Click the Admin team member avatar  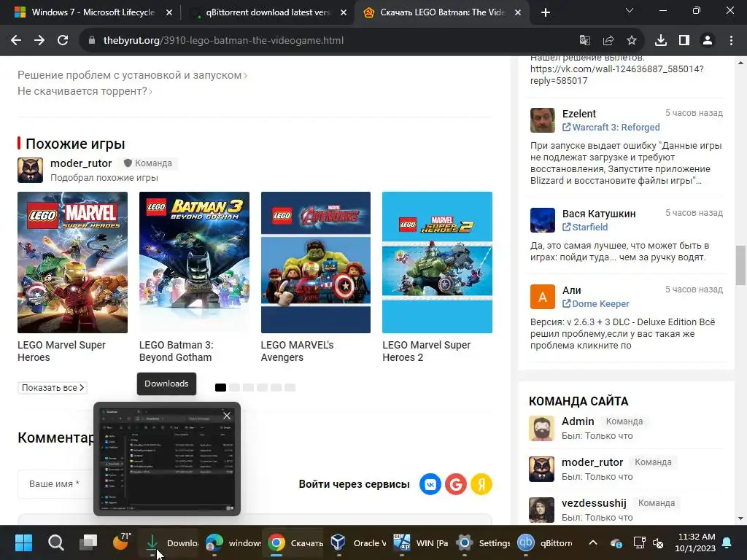pyautogui.click(x=542, y=428)
